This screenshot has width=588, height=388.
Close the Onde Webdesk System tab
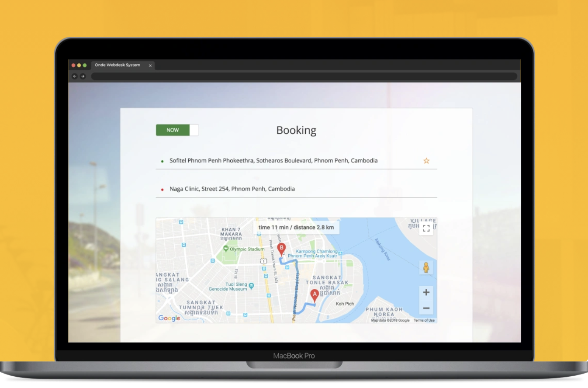pos(150,66)
